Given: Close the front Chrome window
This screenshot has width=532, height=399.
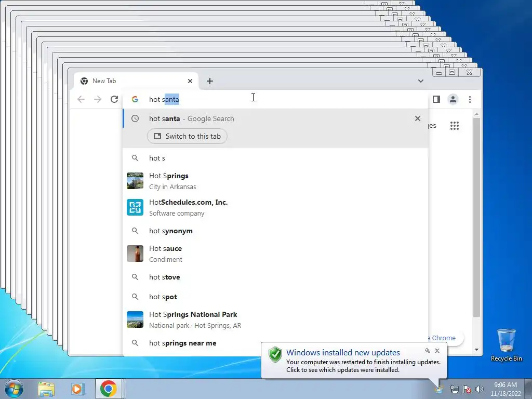Looking at the screenshot, I should (469, 72).
